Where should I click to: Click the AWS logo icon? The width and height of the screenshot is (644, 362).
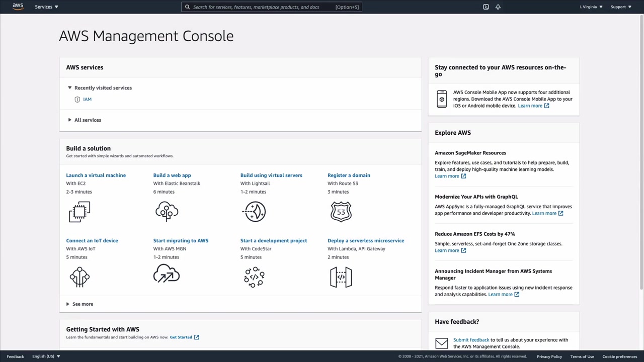18,7
